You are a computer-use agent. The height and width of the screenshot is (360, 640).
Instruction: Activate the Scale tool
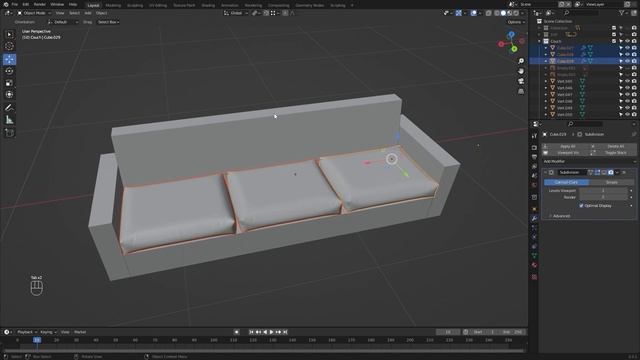9,83
